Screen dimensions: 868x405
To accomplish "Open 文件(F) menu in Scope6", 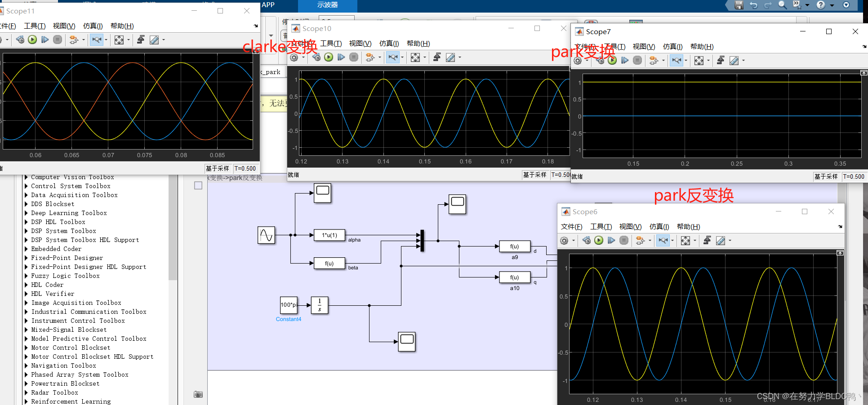I will 571,227.
